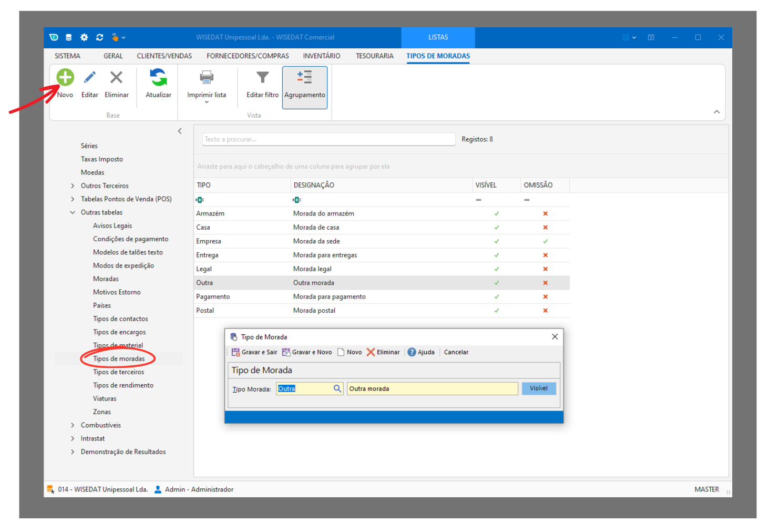Toggle the Visível button in dialog
Image resolution: width=769 pixels, height=532 pixels.
pyautogui.click(x=538, y=388)
